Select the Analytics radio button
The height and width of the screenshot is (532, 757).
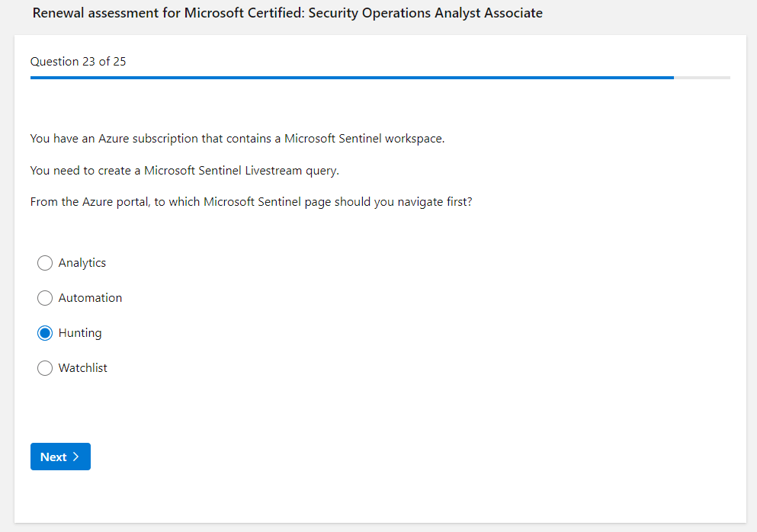coord(45,263)
